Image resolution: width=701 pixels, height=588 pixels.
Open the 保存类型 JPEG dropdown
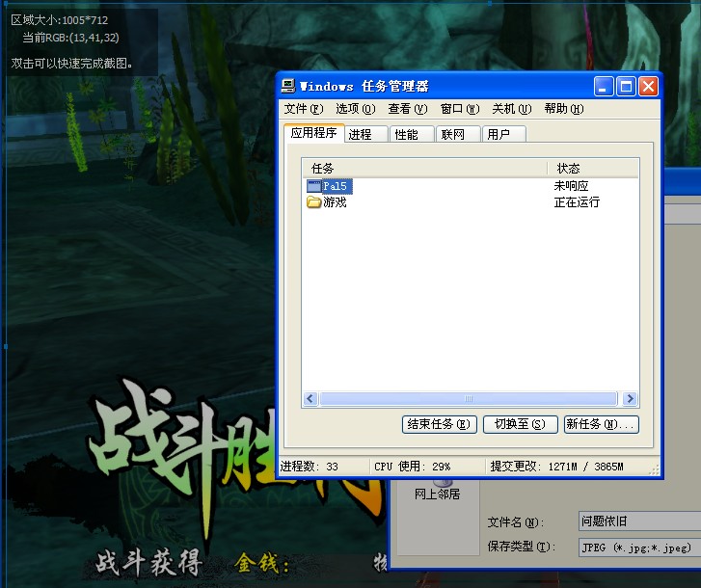pos(638,547)
